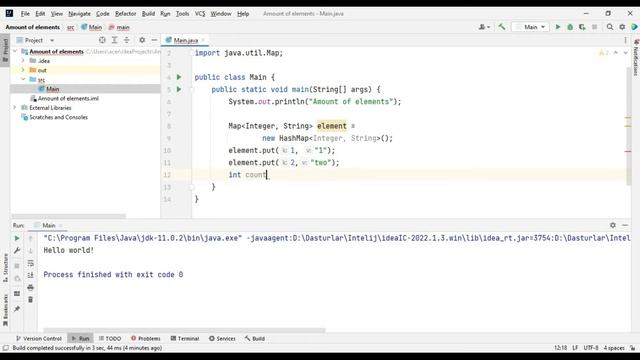Open the Main run configuration dropdown
Viewport: 640px width, 360px height.
530,27
